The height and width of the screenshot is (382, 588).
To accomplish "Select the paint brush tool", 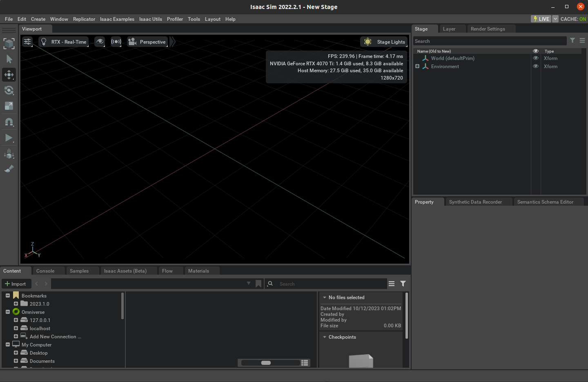I will coord(9,169).
